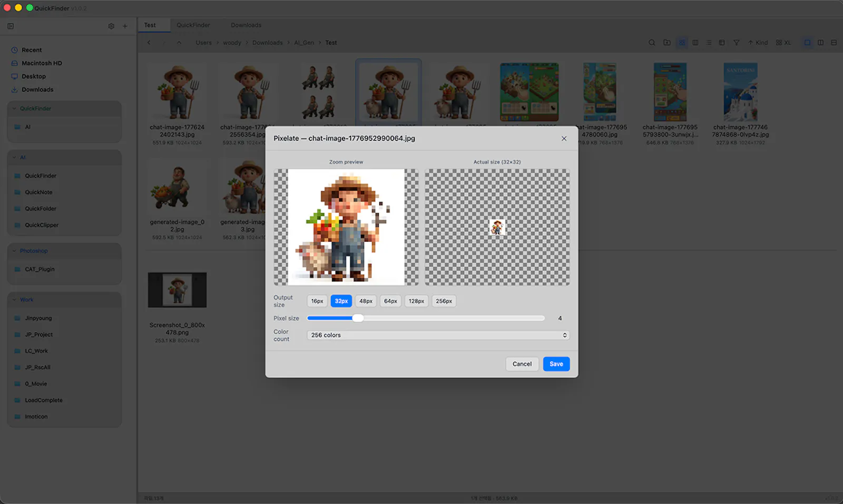This screenshot has height=504, width=843.
Task: Click the Zoom preview pixelated farmer image
Action: (346, 227)
